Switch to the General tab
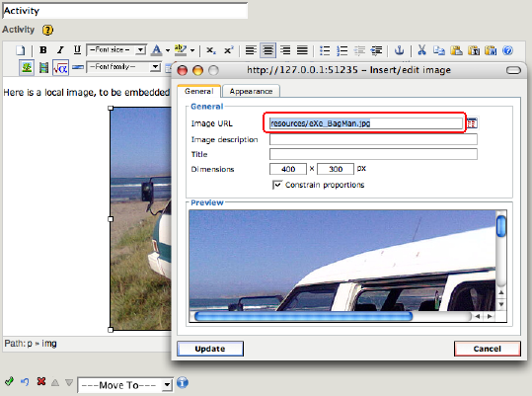The width and height of the screenshot is (532, 396). (199, 91)
